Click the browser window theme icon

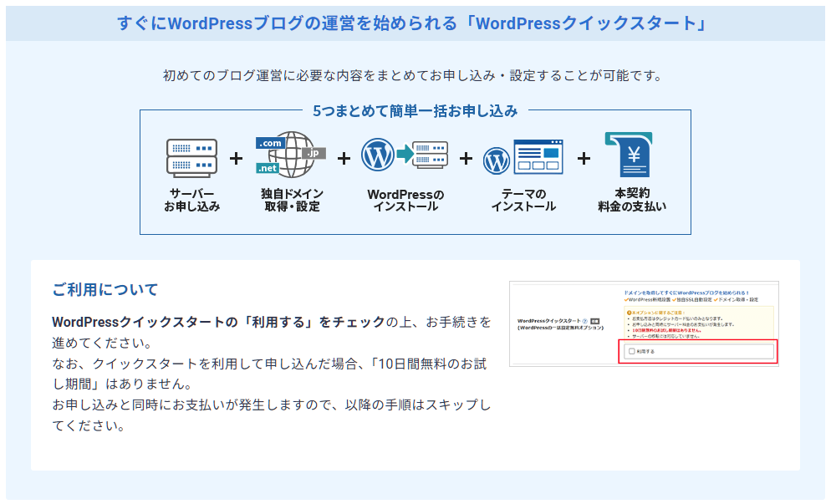tap(538, 157)
